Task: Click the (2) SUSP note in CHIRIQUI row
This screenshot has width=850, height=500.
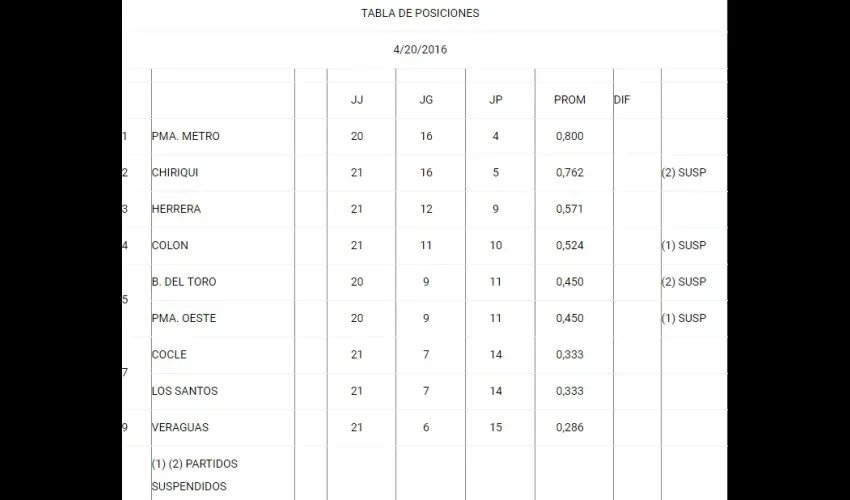Action: (683, 172)
